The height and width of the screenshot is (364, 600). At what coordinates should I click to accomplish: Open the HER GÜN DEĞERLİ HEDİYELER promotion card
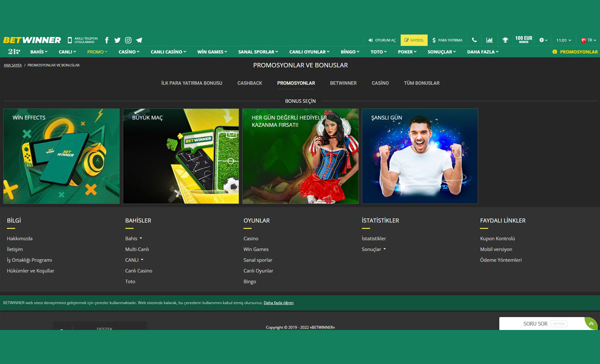[x=300, y=156]
